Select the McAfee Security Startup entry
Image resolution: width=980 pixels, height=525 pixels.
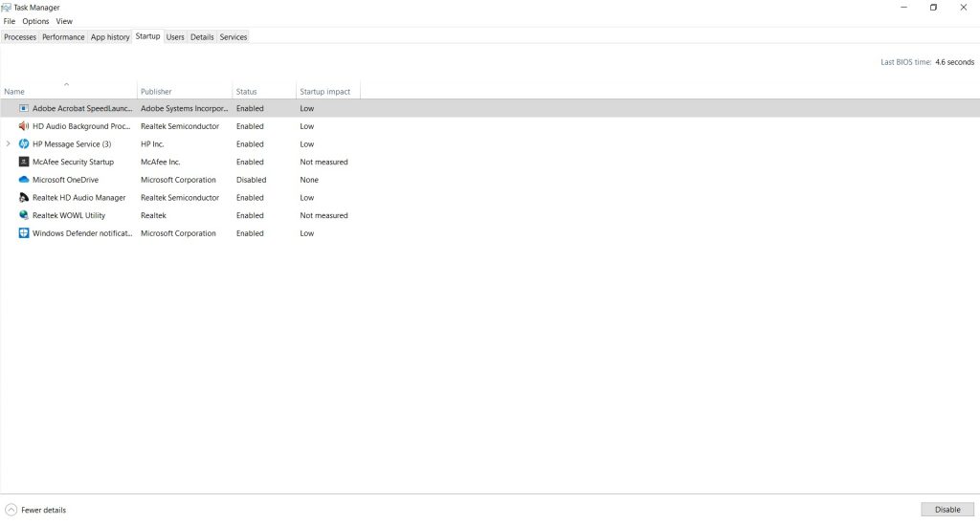point(73,162)
